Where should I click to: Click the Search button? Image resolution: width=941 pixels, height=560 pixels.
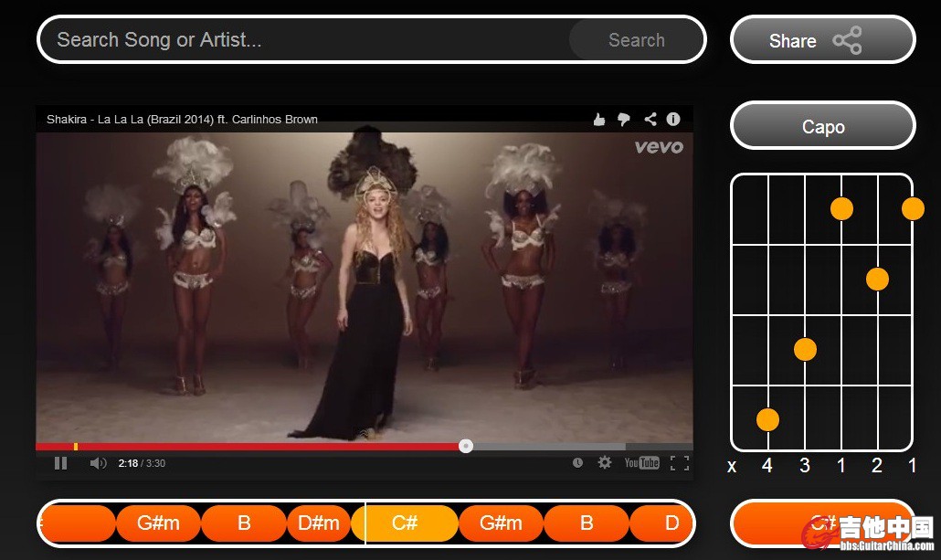click(636, 39)
